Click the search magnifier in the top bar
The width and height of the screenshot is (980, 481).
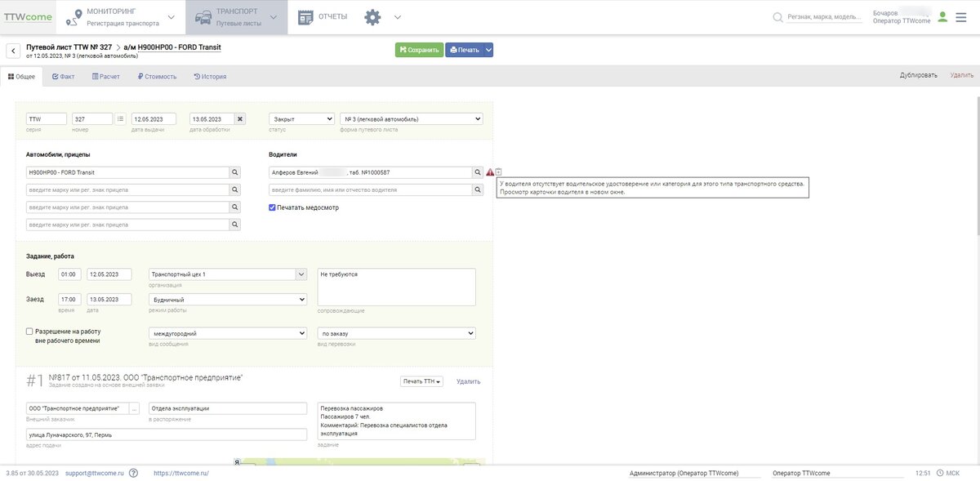(777, 17)
